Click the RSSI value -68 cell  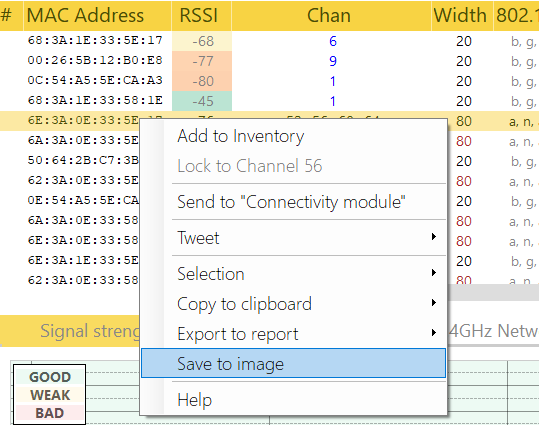coord(202,41)
